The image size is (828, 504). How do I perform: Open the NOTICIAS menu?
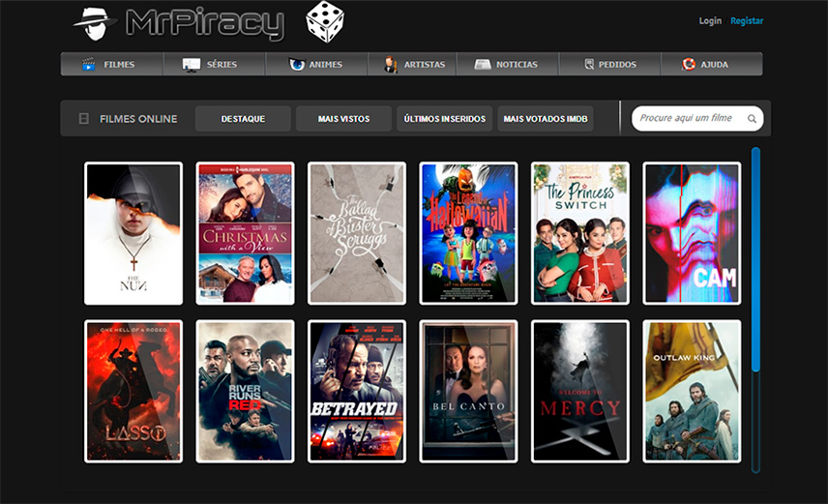pos(508,64)
